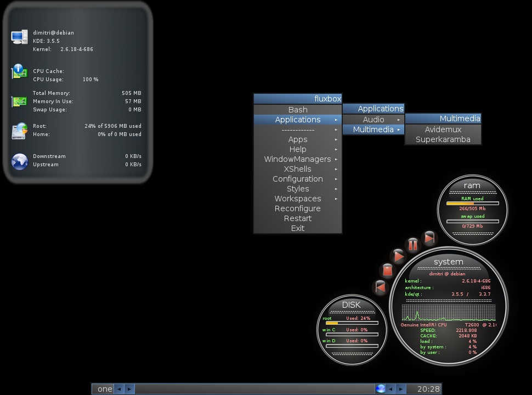Expand the Workspaces submenu

[298, 199]
